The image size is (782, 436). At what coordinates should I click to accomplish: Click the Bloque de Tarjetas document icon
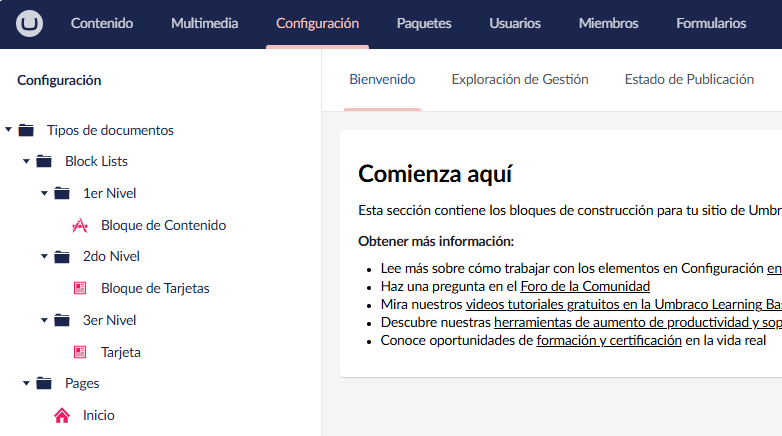pyautogui.click(x=80, y=288)
